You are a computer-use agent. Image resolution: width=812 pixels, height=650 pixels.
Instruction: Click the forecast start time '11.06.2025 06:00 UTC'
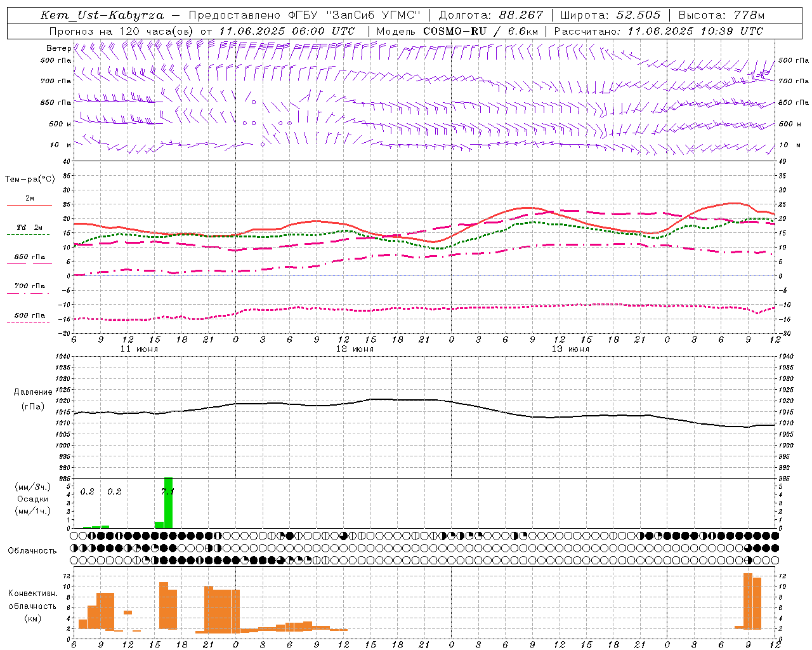coord(287,31)
